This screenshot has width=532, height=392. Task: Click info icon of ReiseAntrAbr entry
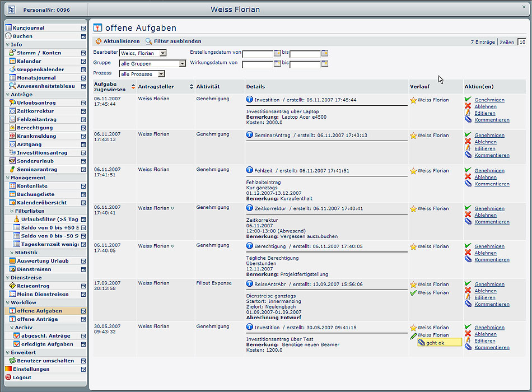coord(249,283)
